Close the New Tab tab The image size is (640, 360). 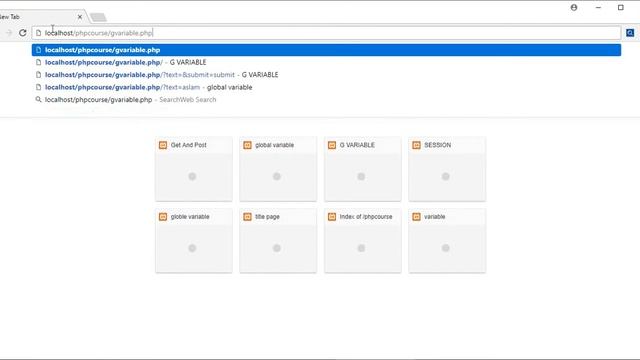(x=80, y=17)
